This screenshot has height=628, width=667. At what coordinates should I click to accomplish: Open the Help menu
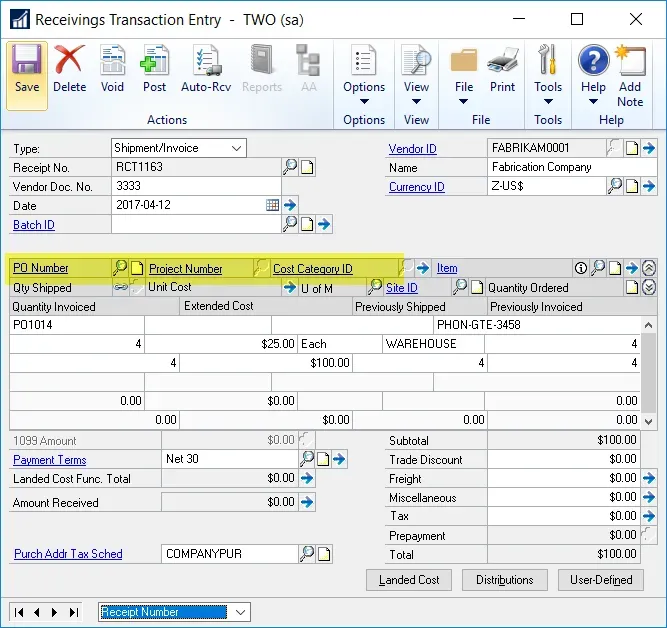tap(593, 88)
